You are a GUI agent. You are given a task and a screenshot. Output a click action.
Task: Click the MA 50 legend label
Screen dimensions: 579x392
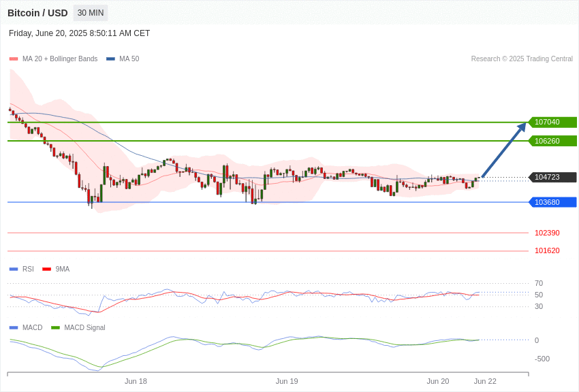129,59
